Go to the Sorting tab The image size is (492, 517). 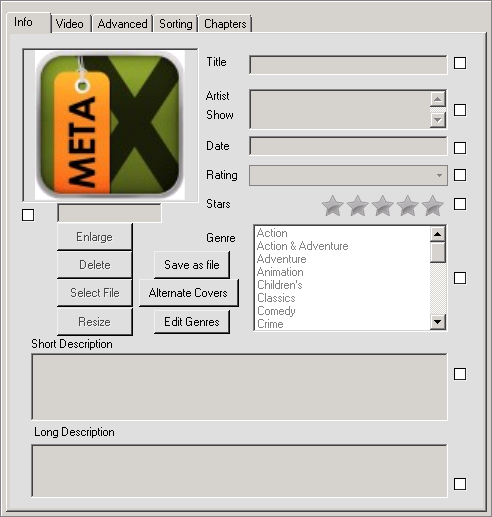tap(176, 24)
